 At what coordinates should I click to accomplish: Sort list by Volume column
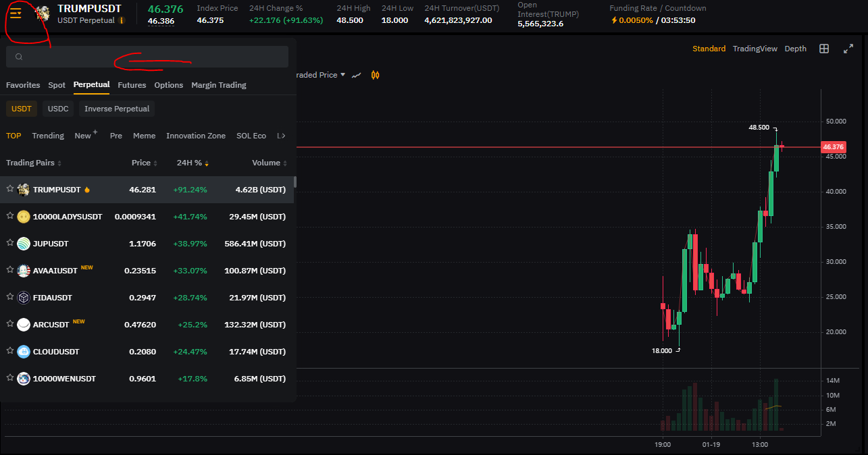(270, 163)
